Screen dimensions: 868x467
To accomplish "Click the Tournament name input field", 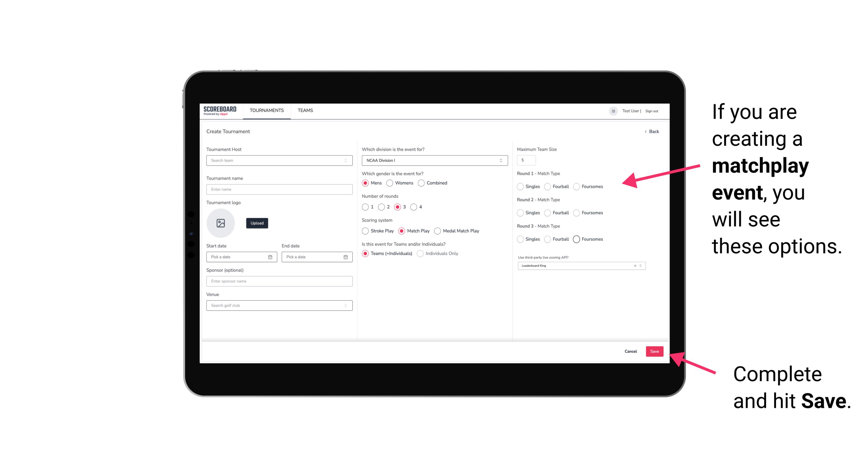I will point(280,189).
